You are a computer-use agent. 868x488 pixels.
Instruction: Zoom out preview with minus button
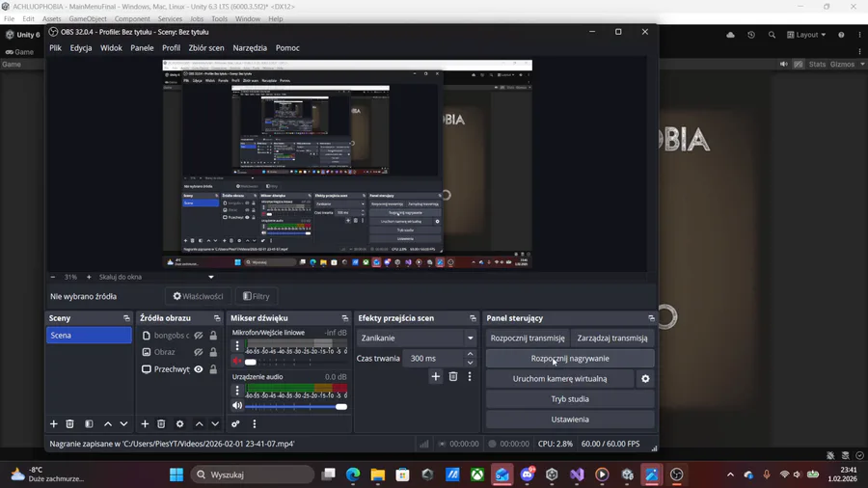pos(53,277)
